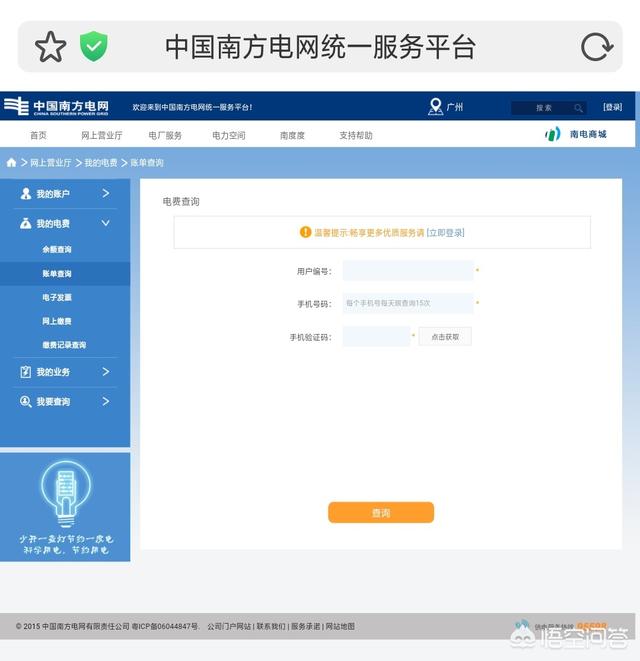This screenshot has height=661, width=640.
Task: Focus the 手机号码 input field
Action: [x=408, y=304]
